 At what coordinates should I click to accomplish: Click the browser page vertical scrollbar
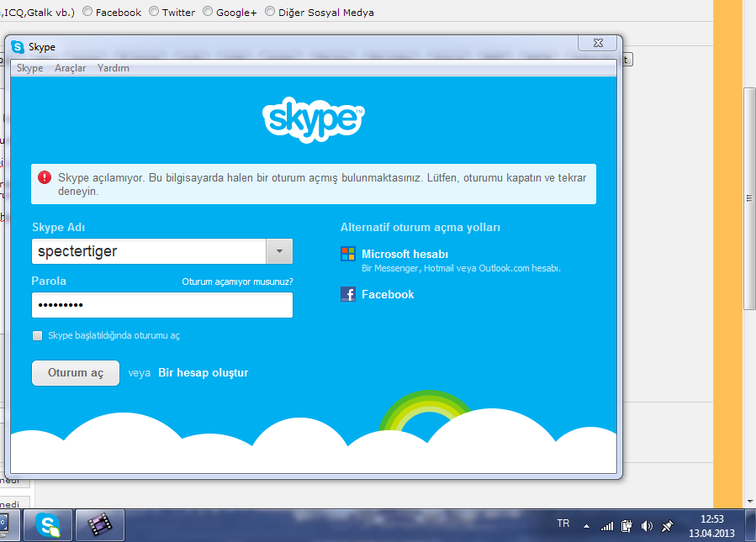749,198
